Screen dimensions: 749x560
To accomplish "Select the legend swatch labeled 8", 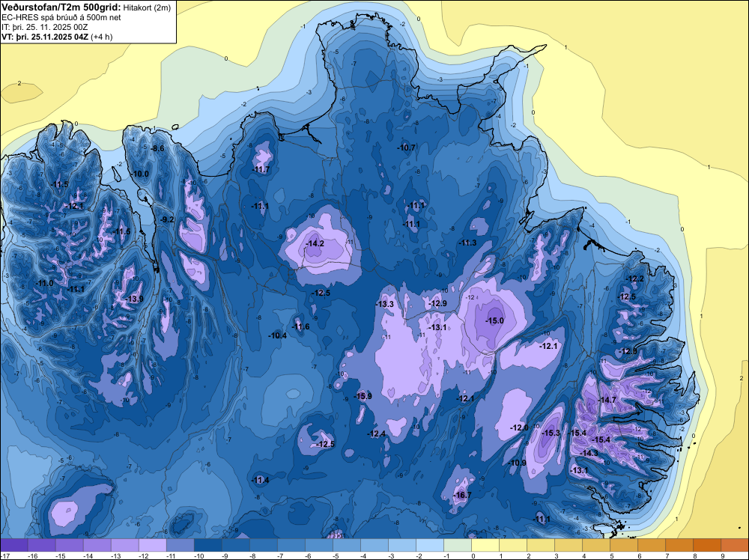I will coord(707,545).
